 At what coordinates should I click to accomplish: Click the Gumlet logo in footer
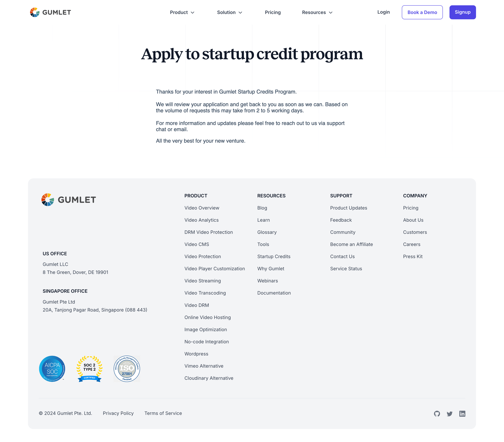(68, 199)
